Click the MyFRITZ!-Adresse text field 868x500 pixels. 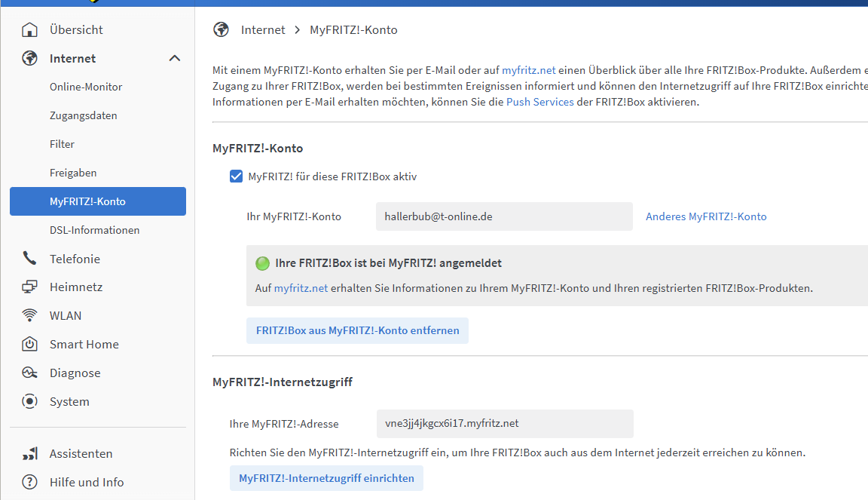coord(504,424)
